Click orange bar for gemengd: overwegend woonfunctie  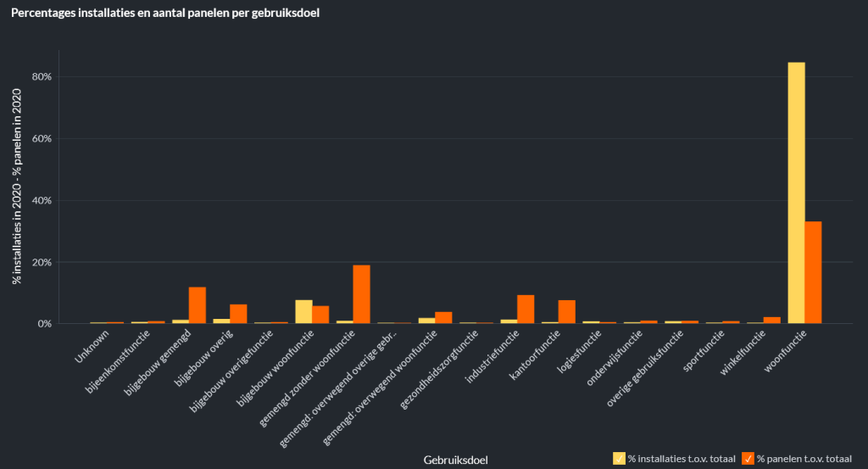[x=443, y=317]
